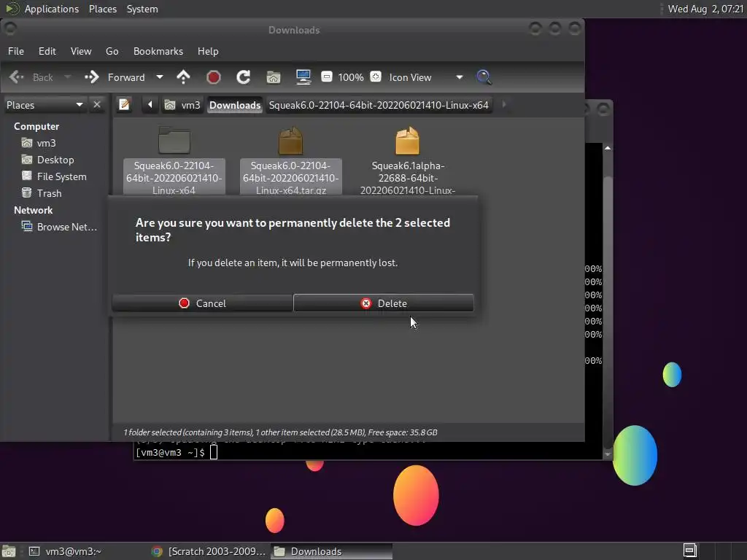Click the show desktop icon in the taskbar
The height and width of the screenshot is (560, 747).
pos(9,551)
